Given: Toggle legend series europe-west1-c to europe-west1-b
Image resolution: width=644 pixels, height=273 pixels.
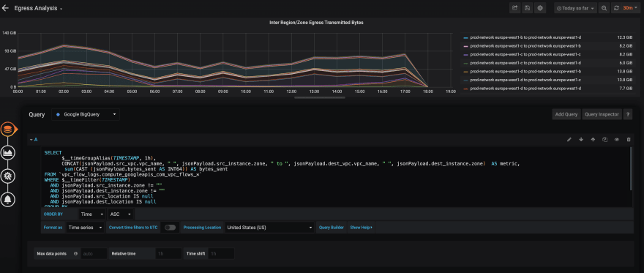Looking at the screenshot, I should tap(525, 46).
